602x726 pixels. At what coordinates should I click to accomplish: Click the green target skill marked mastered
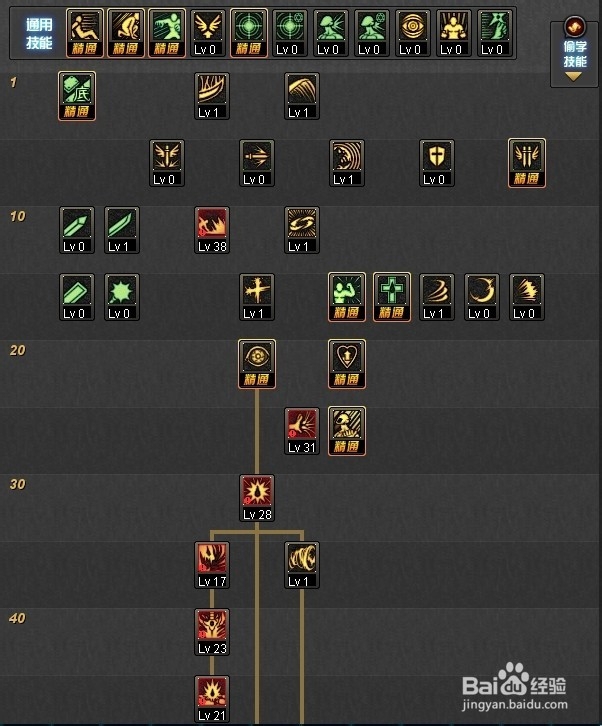click(249, 33)
